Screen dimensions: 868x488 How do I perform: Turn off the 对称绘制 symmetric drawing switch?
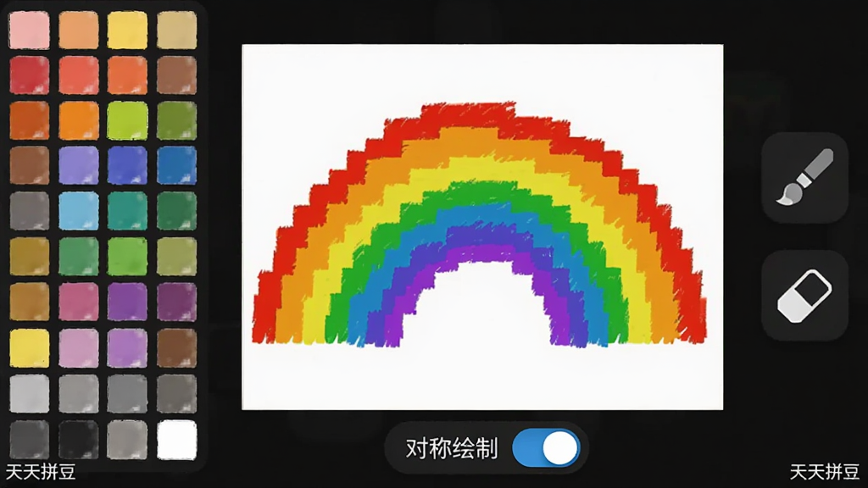pyautogui.click(x=546, y=447)
